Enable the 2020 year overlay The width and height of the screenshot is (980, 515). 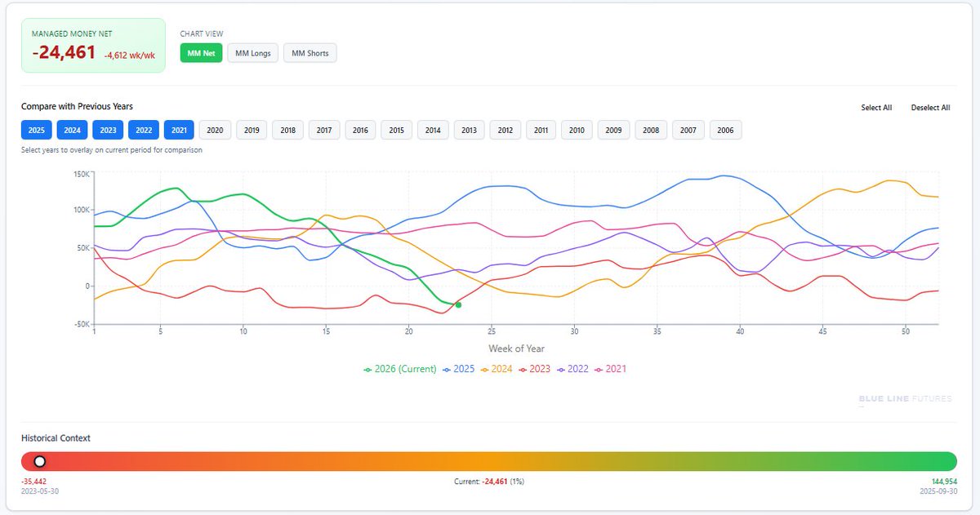click(216, 130)
